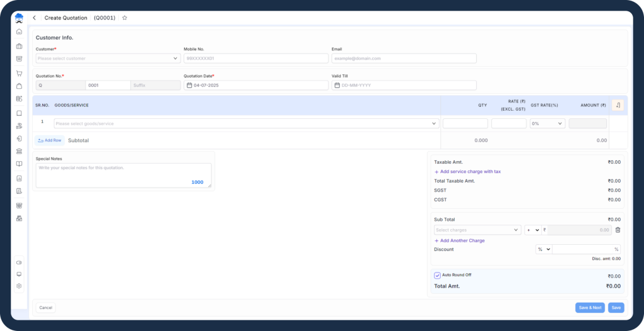Open the briefcase icon in the sidebar

(19, 46)
